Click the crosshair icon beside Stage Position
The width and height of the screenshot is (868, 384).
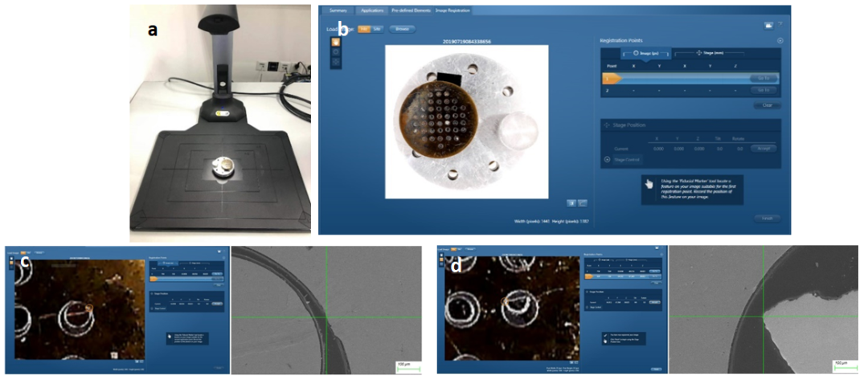(x=607, y=126)
